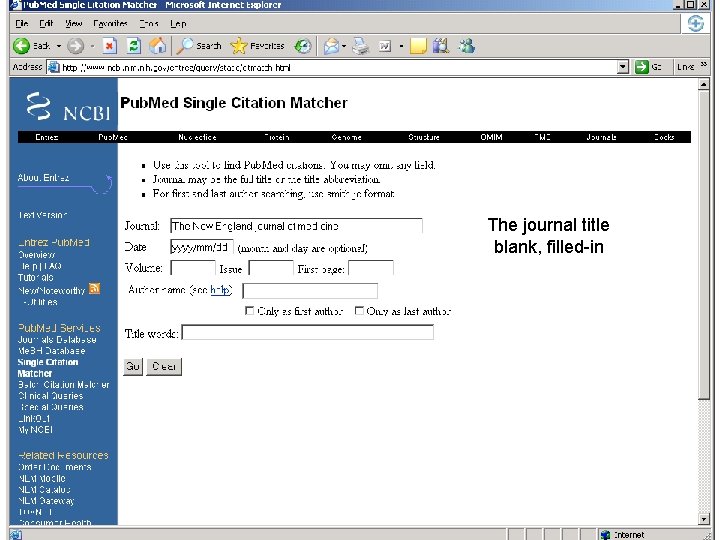The image size is (720, 540).
Task: Select the Structure tab
Action: (424, 137)
